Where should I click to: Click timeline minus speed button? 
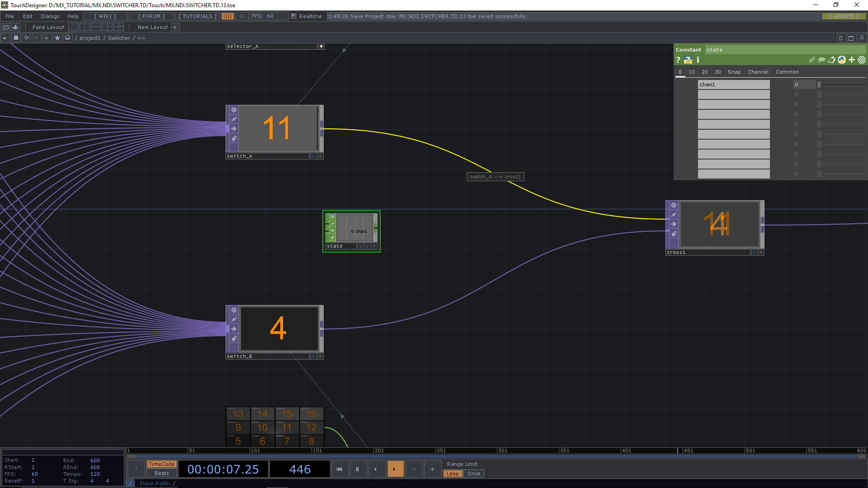click(x=414, y=469)
